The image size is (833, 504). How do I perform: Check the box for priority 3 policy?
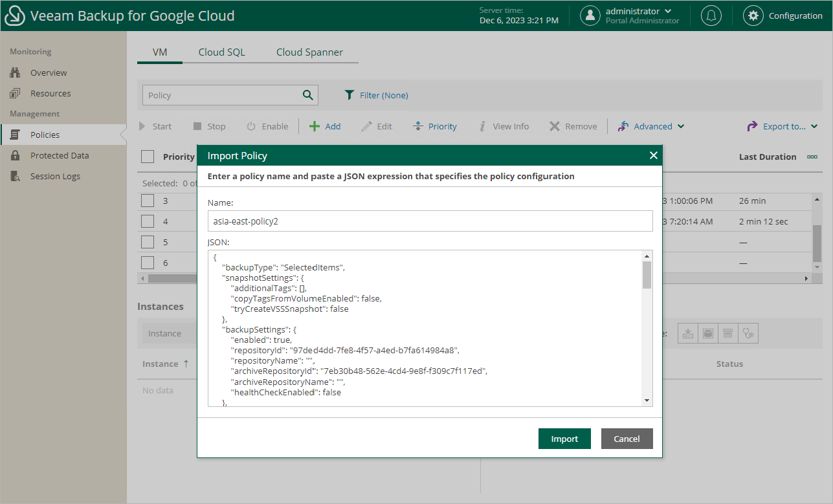point(148,201)
